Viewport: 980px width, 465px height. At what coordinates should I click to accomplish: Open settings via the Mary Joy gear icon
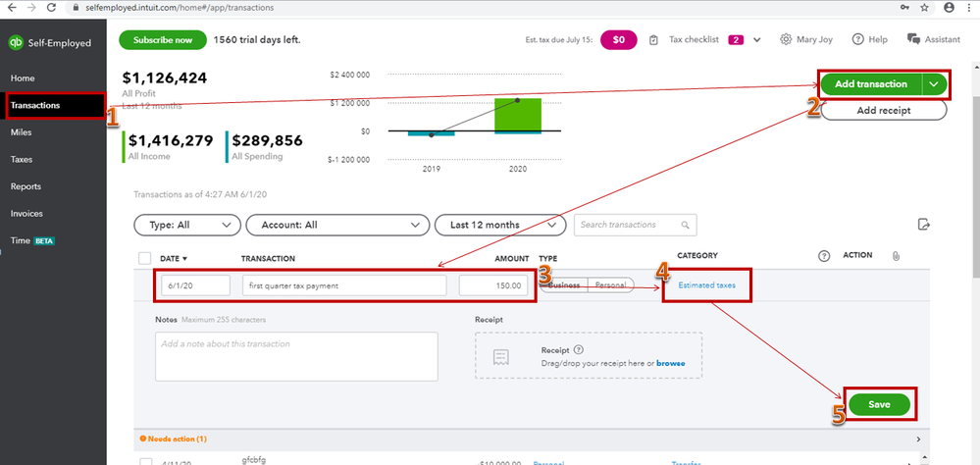[x=786, y=39]
